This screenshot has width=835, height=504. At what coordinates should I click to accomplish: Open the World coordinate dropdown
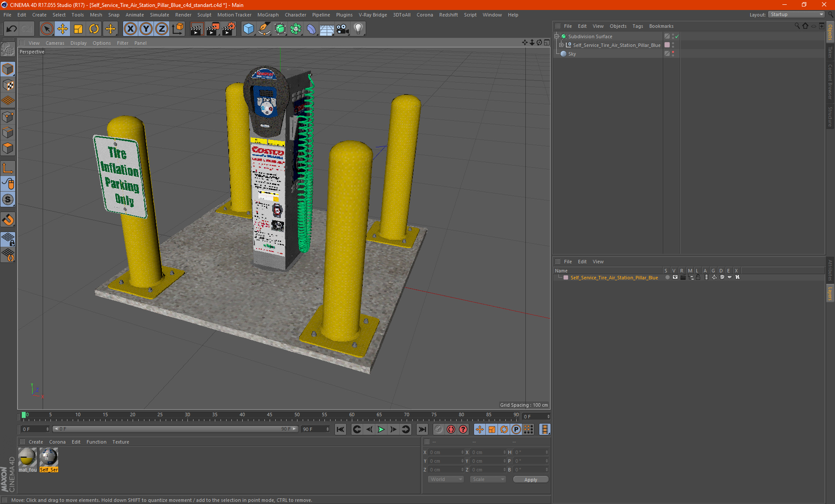446,479
